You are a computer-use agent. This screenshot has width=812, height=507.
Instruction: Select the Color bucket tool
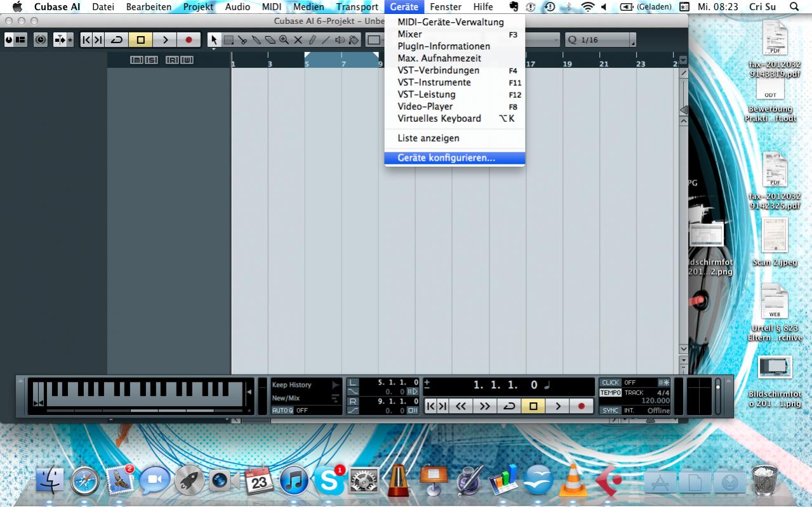coord(354,39)
